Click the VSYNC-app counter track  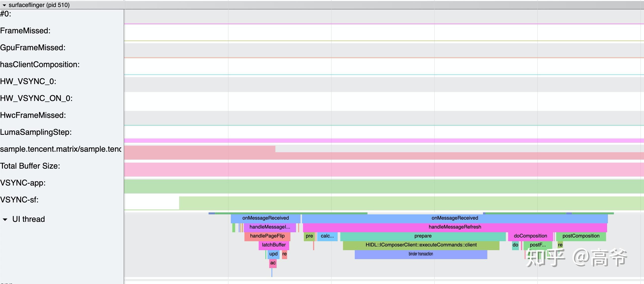coord(375,187)
